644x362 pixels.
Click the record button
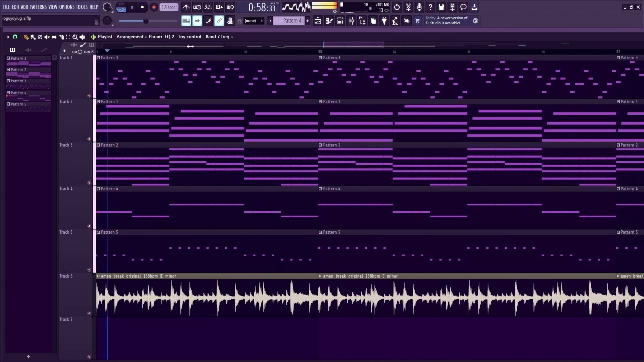pyautogui.click(x=154, y=7)
